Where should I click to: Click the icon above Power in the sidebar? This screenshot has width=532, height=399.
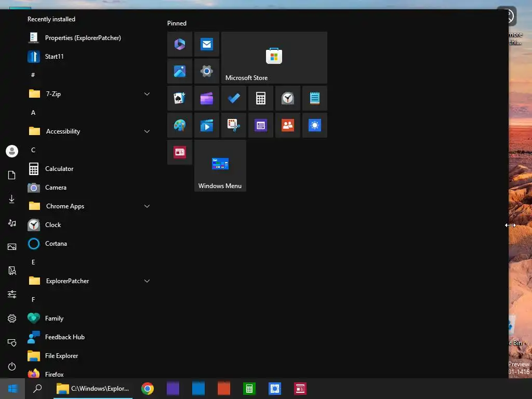tap(12, 342)
